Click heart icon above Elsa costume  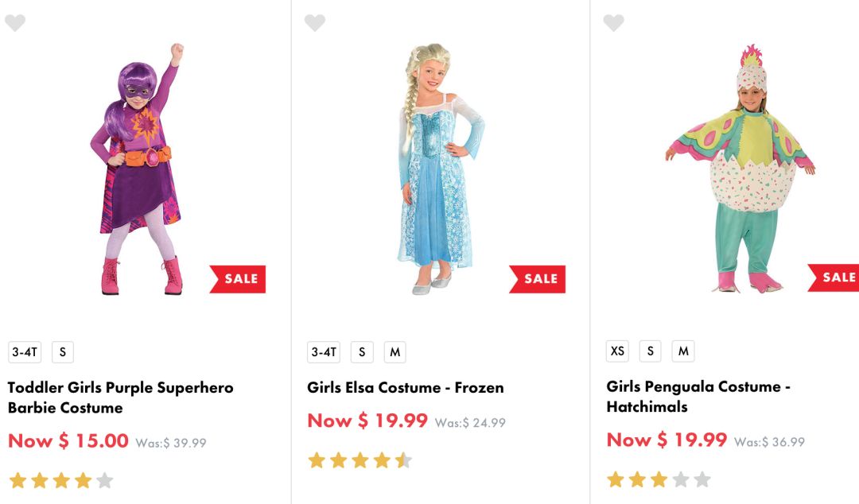(x=315, y=23)
